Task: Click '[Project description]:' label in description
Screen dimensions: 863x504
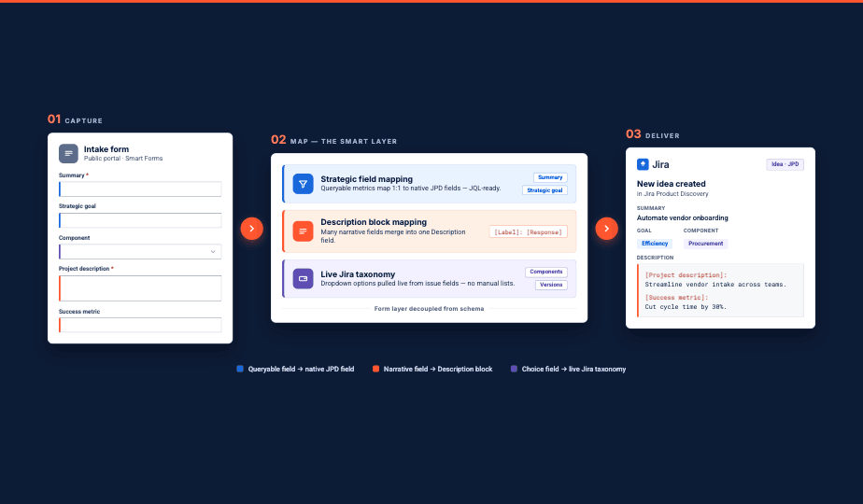Action: [x=686, y=275]
